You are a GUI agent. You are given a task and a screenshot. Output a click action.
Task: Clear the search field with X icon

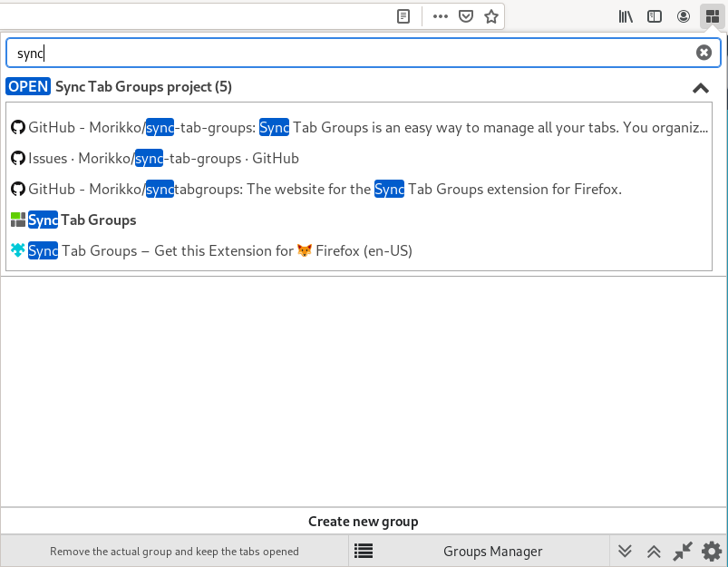coord(704,53)
